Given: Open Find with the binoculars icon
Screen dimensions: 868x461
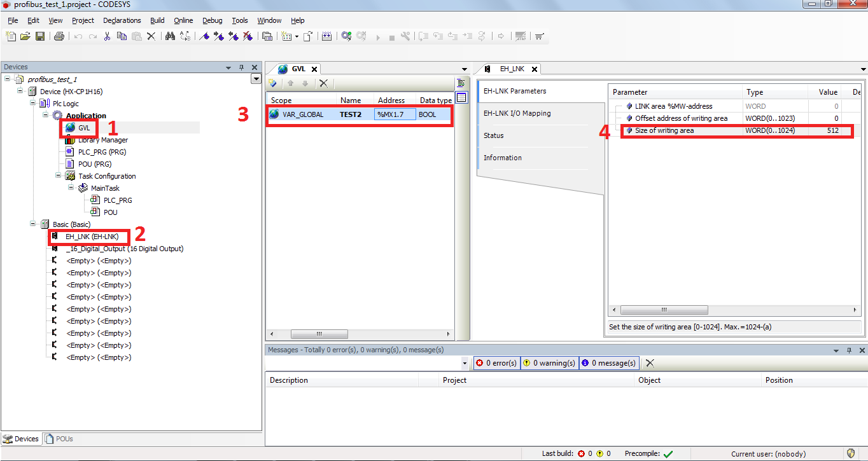Looking at the screenshot, I should pyautogui.click(x=170, y=36).
